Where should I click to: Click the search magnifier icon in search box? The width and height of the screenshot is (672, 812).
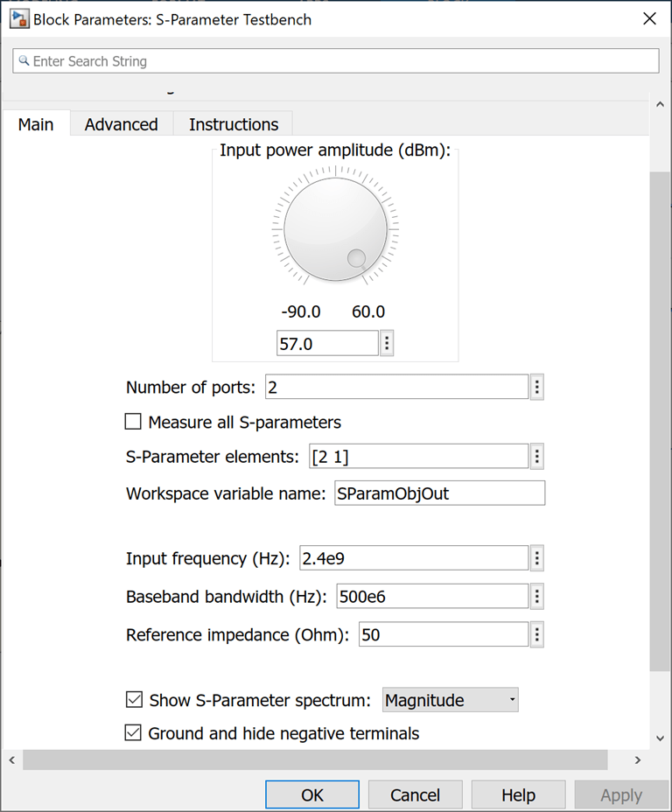[24, 61]
